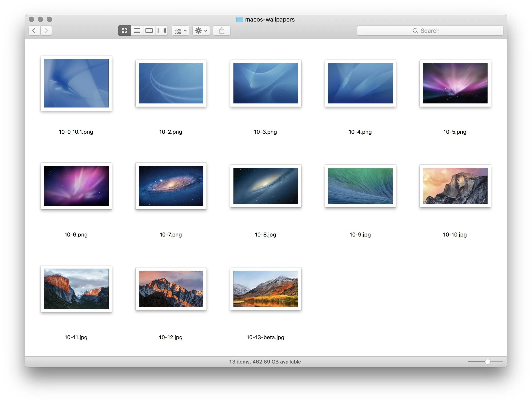Click the file name 10-0_10.1.png
The width and height of the screenshot is (532, 403).
pos(76,132)
